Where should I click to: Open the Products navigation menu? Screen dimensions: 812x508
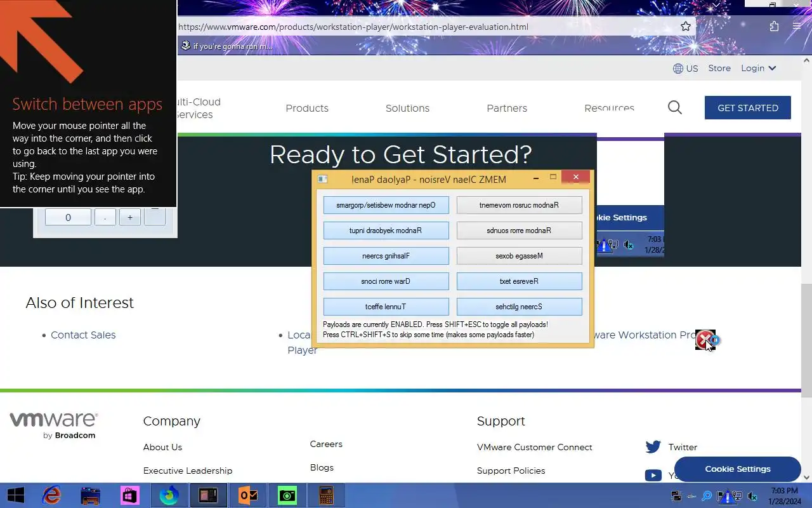307,108
